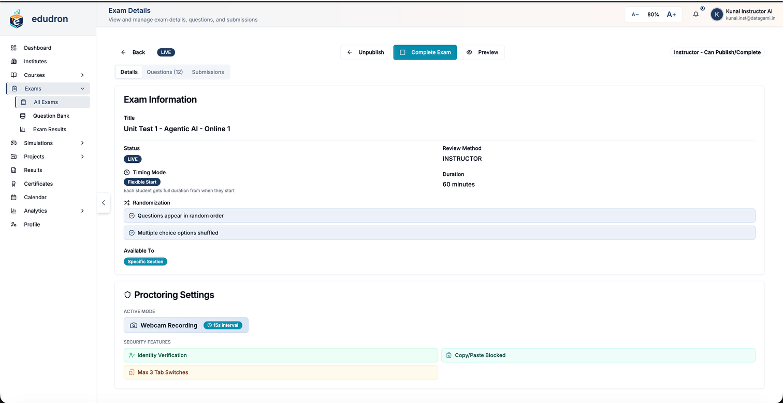Click the Question Bank icon in the sidebar

22,116
